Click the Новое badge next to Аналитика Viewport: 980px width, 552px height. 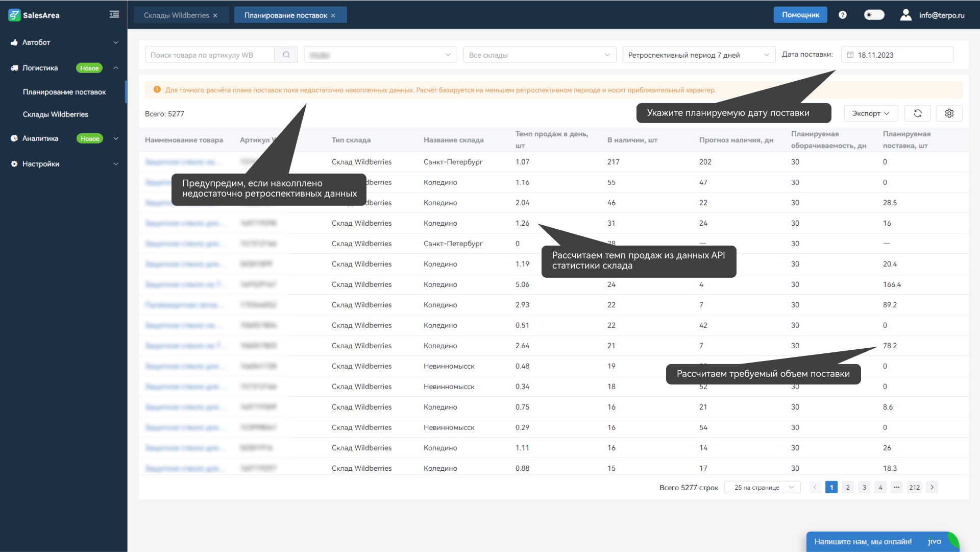[90, 138]
